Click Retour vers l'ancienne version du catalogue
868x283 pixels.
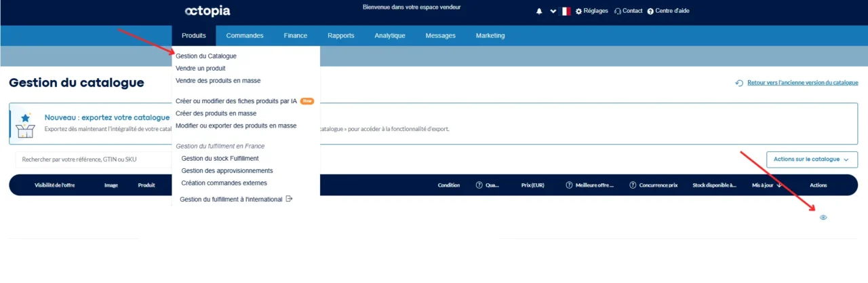click(803, 83)
